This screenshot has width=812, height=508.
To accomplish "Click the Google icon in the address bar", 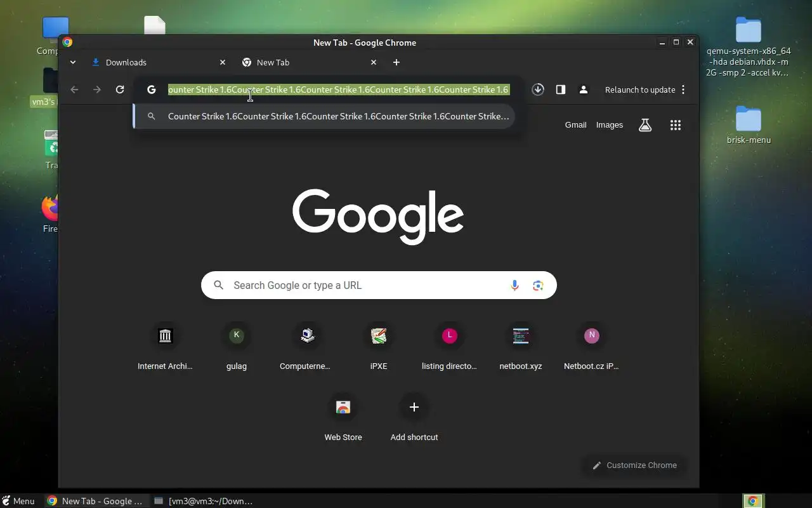I will 151,90.
